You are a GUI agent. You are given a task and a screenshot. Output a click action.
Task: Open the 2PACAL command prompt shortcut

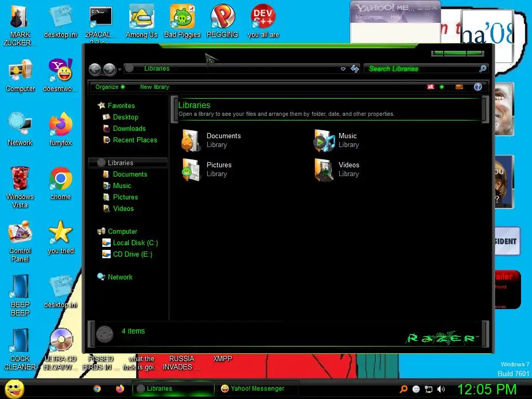click(x=100, y=24)
